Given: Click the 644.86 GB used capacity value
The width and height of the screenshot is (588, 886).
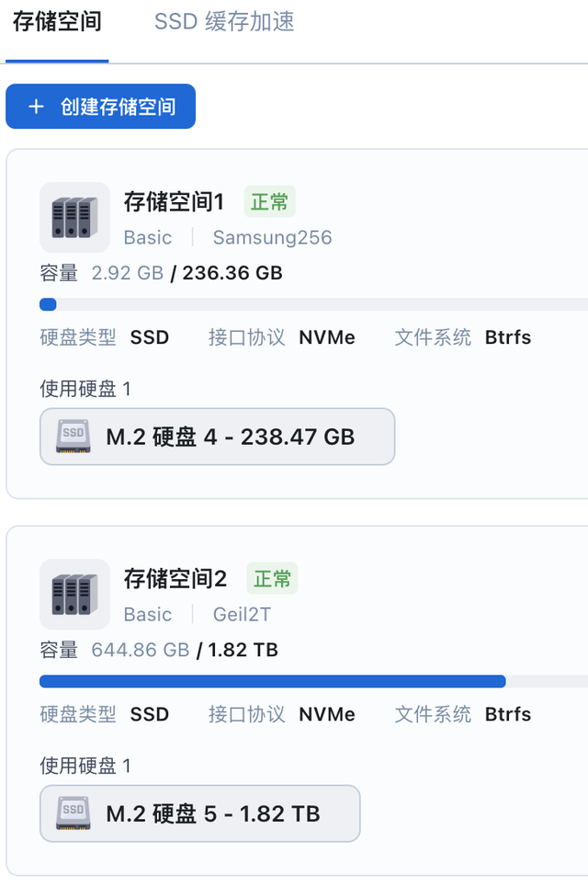Looking at the screenshot, I should tap(140, 650).
